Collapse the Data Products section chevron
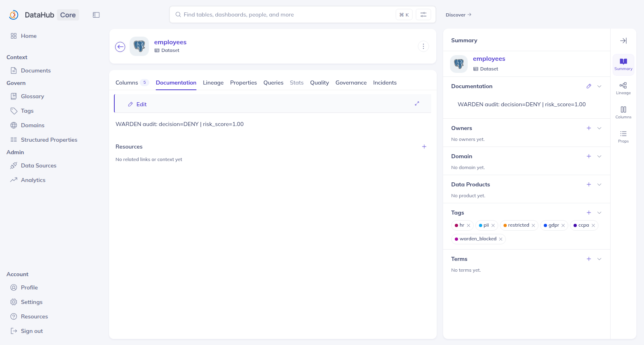This screenshot has height=345, width=644. point(599,184)
